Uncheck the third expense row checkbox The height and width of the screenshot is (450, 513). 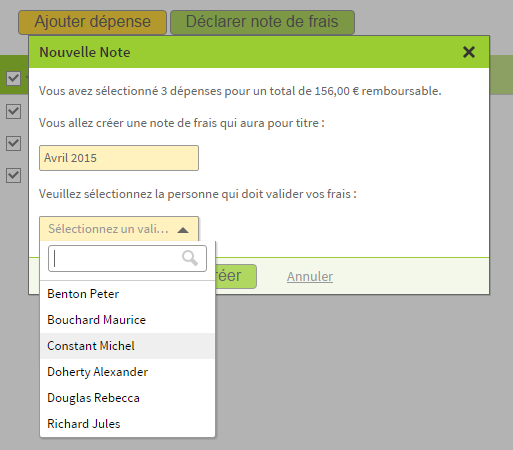(x=14, y=175)
